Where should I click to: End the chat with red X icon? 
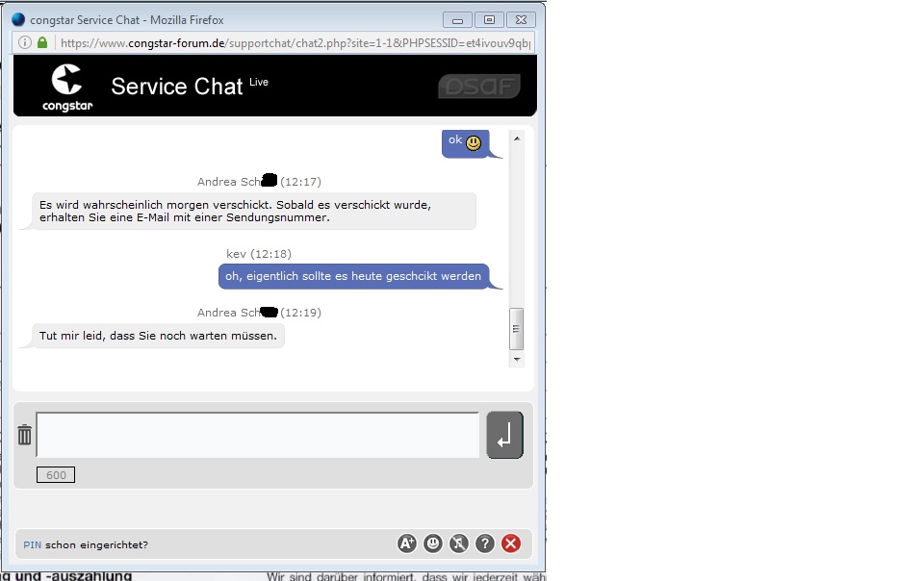(x=511, y=543)
